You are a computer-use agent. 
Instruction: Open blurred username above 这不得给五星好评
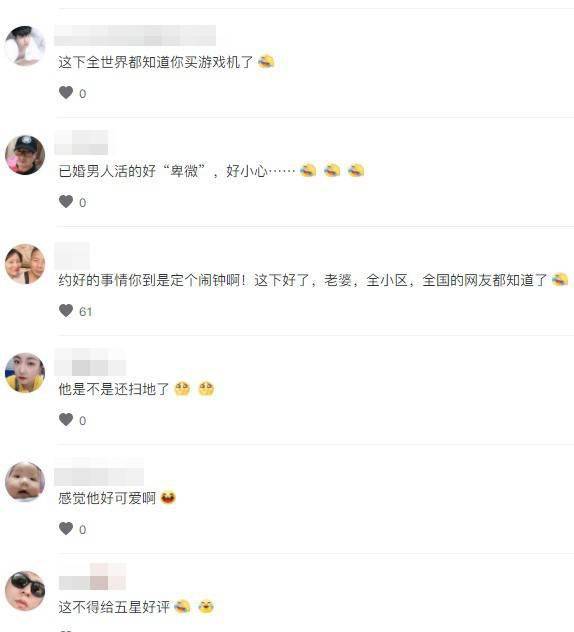tap(92, 578)
